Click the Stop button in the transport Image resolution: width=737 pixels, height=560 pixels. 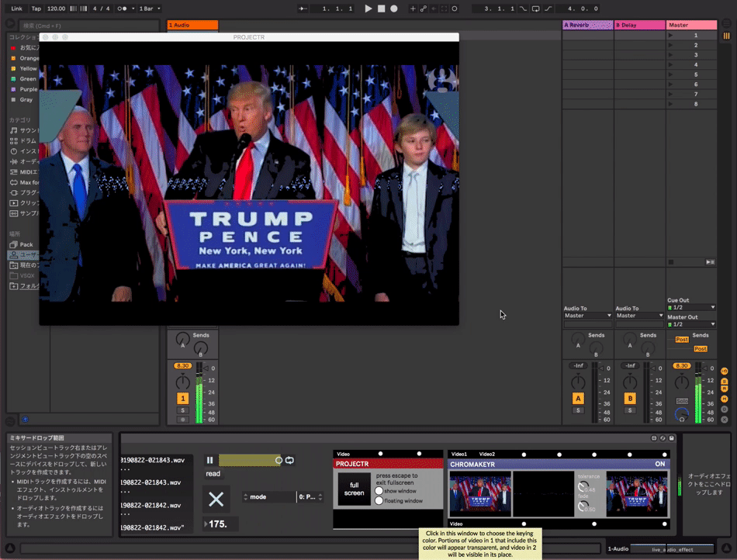tap(380, 8)
